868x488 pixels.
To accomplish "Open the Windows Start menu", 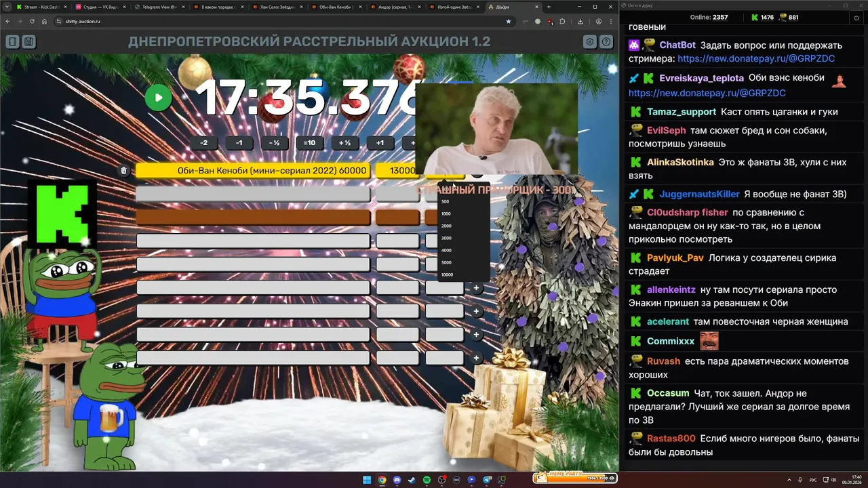I will coord(367,480).
